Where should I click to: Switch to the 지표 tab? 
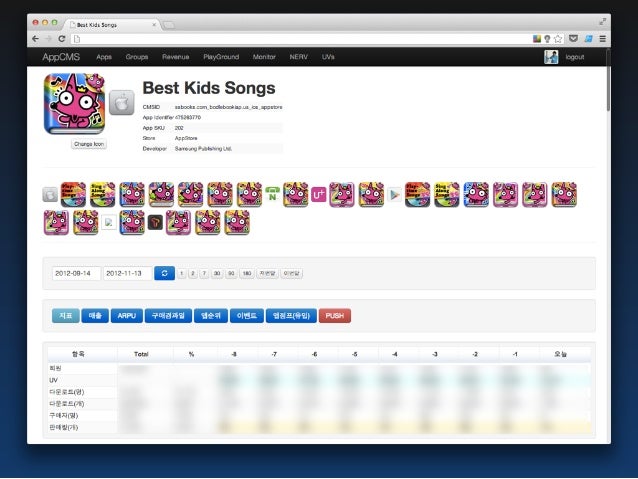tap(66, 315)
